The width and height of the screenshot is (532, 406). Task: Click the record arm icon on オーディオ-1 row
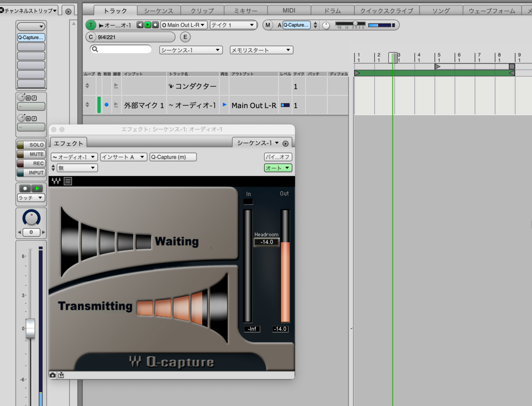[x=116, y=105]
